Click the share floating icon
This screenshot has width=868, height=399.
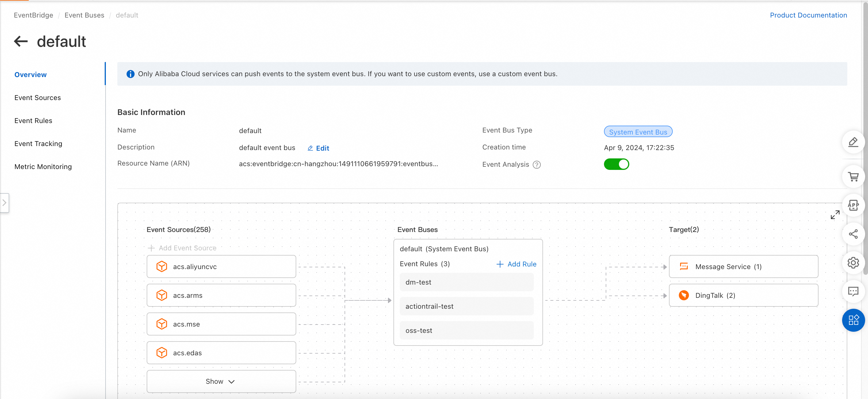tap(853, 234)
